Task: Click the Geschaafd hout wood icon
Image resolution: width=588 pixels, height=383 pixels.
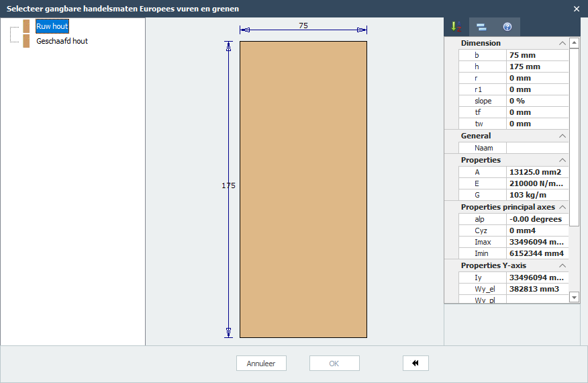Action: [26, 41]
